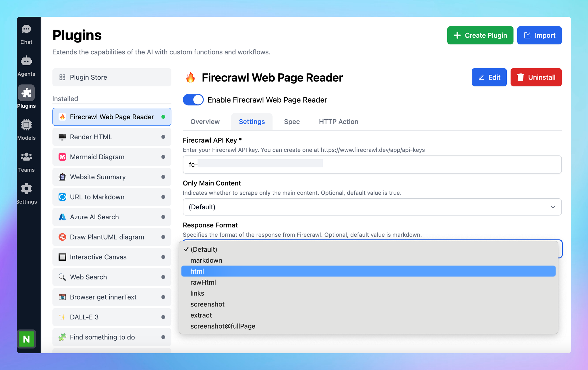Click the Firecrawl API Key input field
This screenshot has width=588, height=370.
click(x=372, y=164)
